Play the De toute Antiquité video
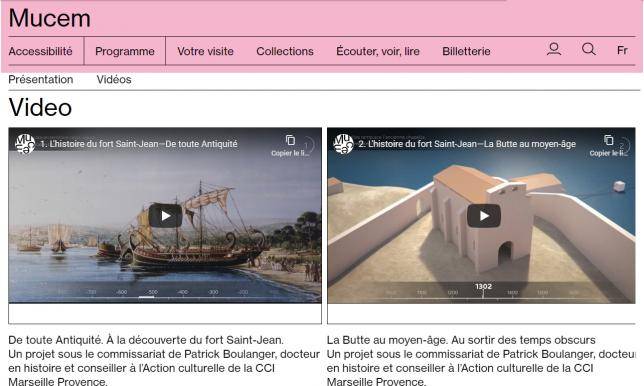Screen dimensions: 644x386 click(166, 216)
